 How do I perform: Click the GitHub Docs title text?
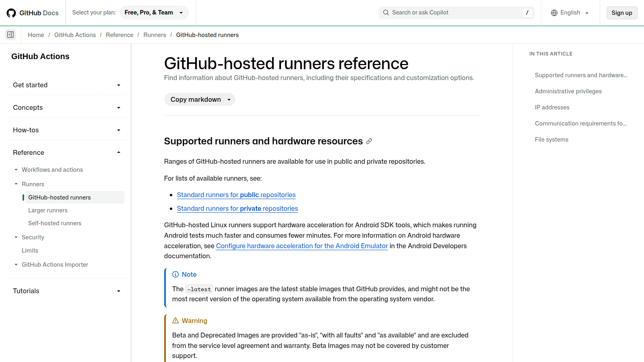coord(39,13)
